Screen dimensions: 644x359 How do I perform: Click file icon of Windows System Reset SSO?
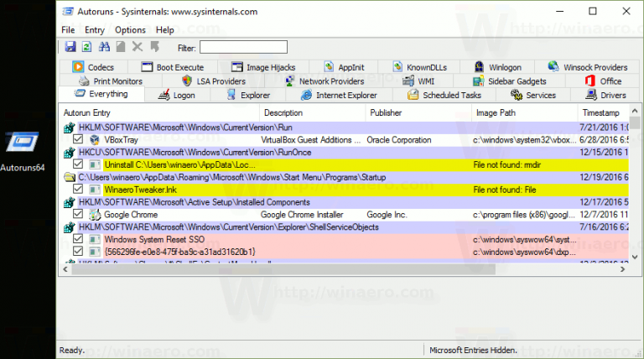tap(95, 239)
